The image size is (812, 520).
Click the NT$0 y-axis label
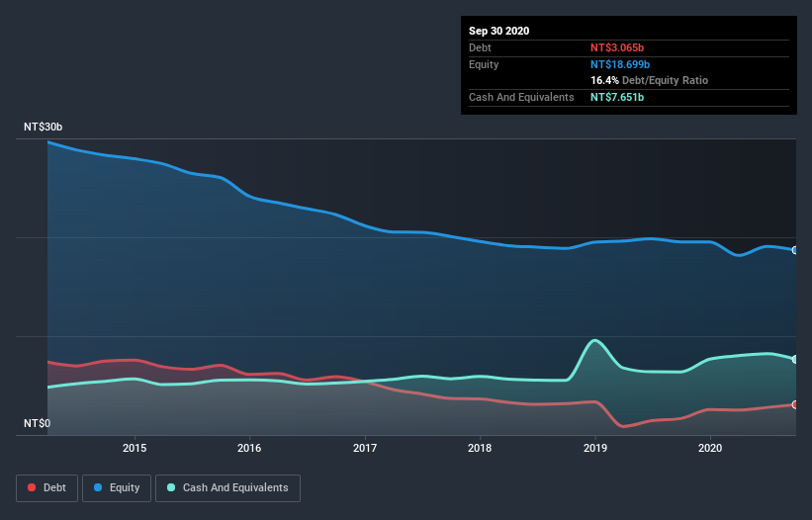coord(38,423)
